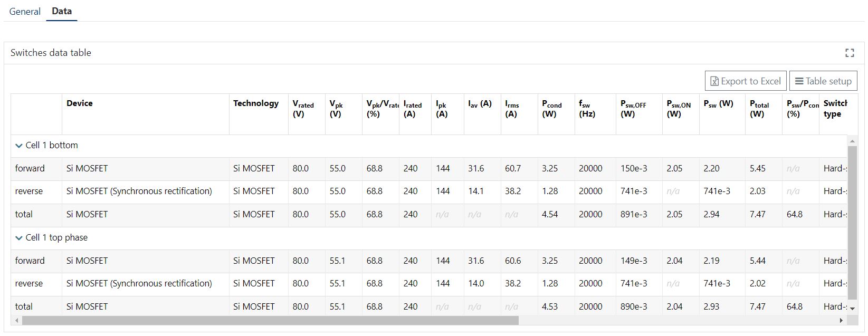Click the fullscreen expand icon

[849, 53]
